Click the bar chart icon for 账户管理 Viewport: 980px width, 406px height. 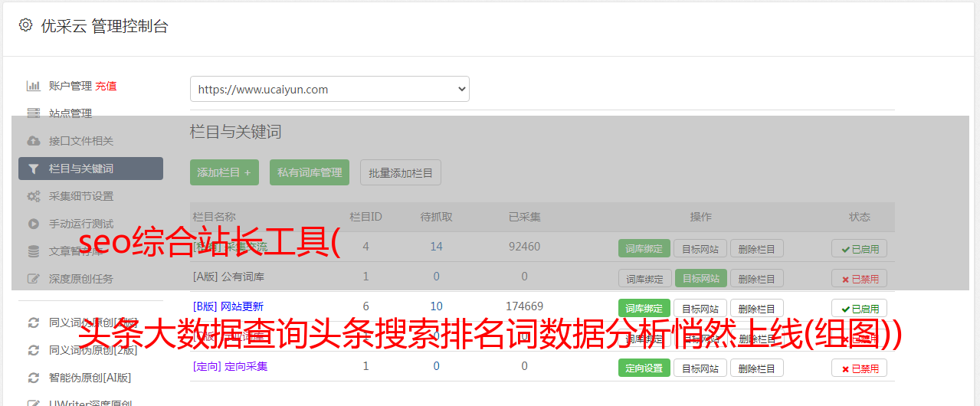click(x=33, y=86)
